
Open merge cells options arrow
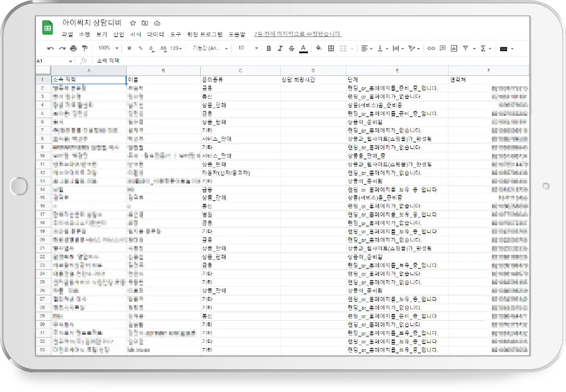352,49
